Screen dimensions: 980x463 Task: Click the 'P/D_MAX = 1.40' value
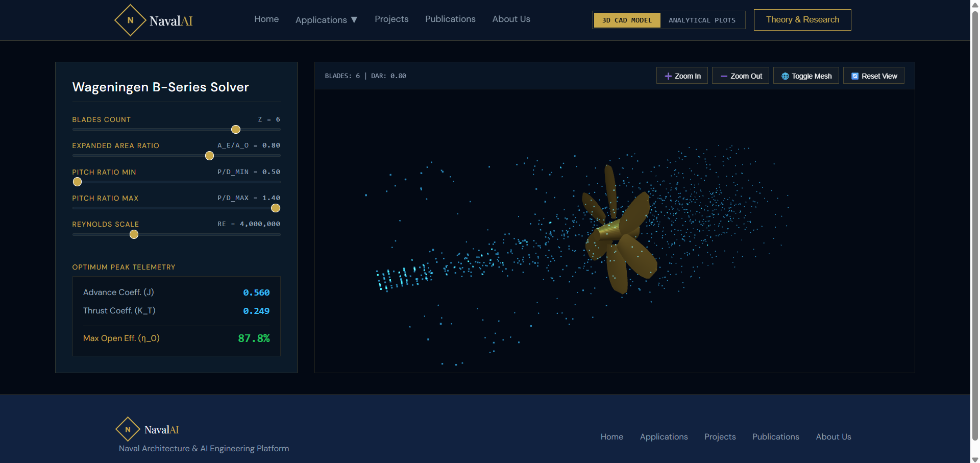[x=249, y=198]
